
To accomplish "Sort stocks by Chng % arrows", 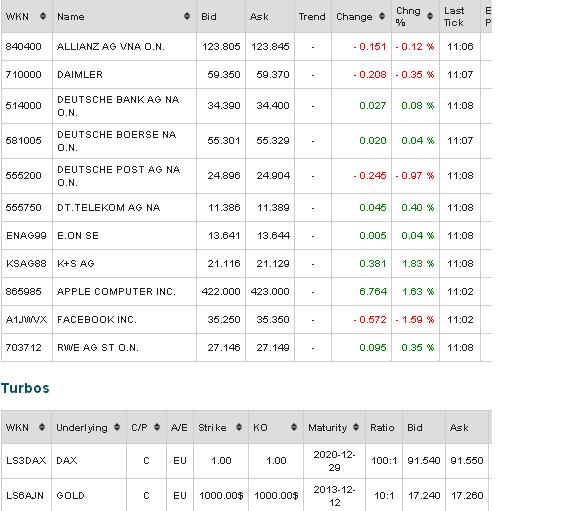I will (x=430, y=16).
